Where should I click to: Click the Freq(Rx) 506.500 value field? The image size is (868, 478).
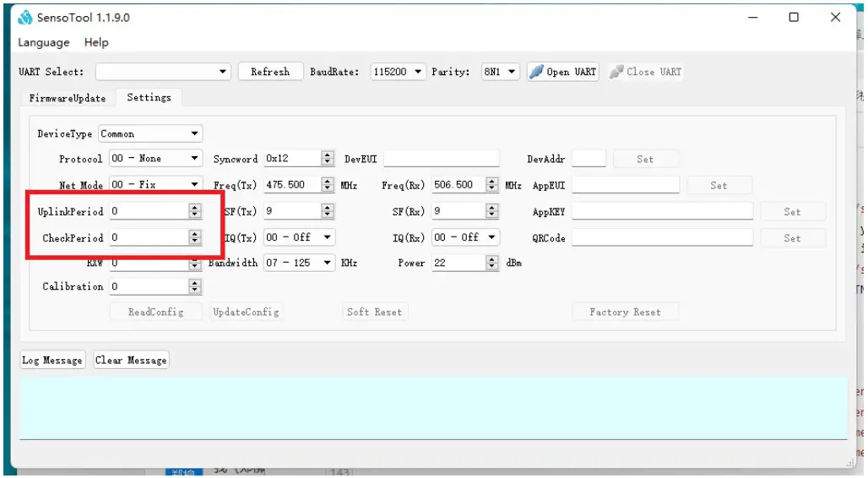tap(459, 184)
